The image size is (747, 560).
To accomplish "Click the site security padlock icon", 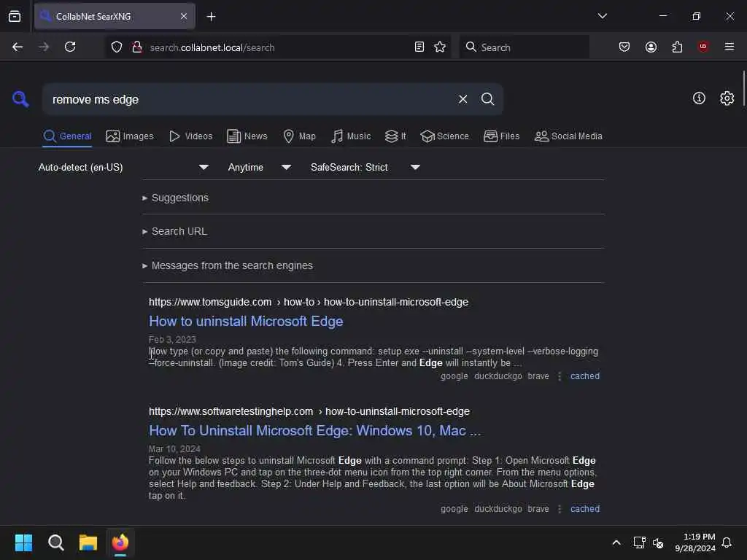I will 137,47.
